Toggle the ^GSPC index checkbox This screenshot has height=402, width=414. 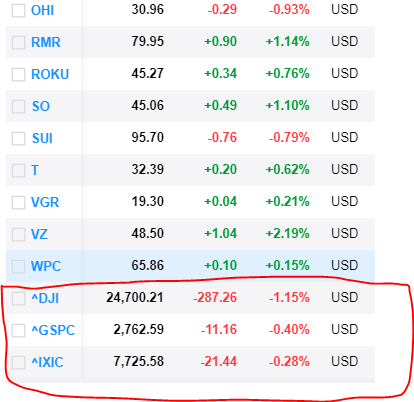[x=18, y=331]
